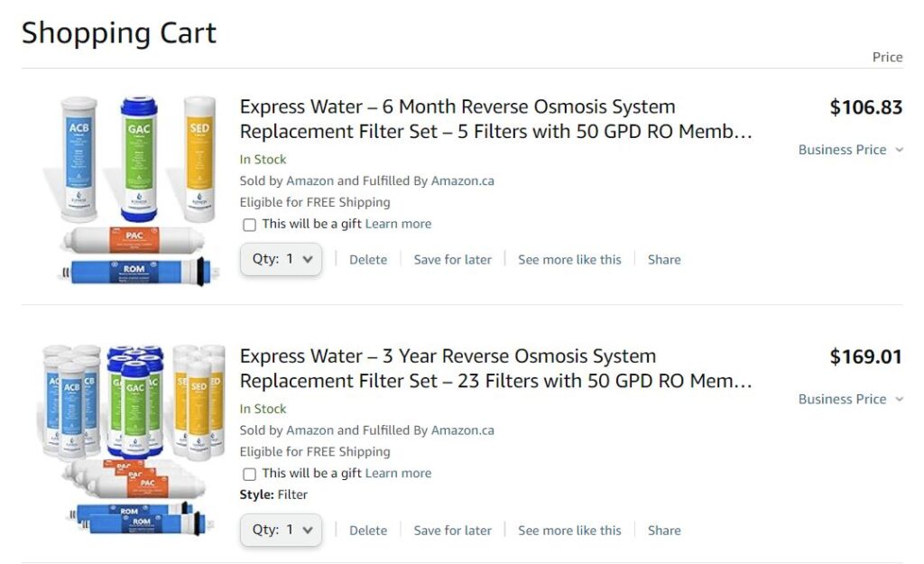Check gift box for 3 Year filter set
This screenshot has height=564, width=924.
[250, 474]
